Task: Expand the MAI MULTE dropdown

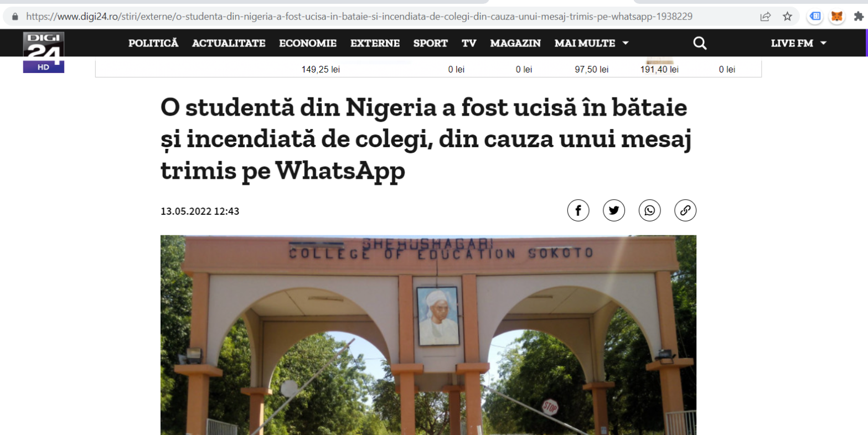Action: pos(591,43)
